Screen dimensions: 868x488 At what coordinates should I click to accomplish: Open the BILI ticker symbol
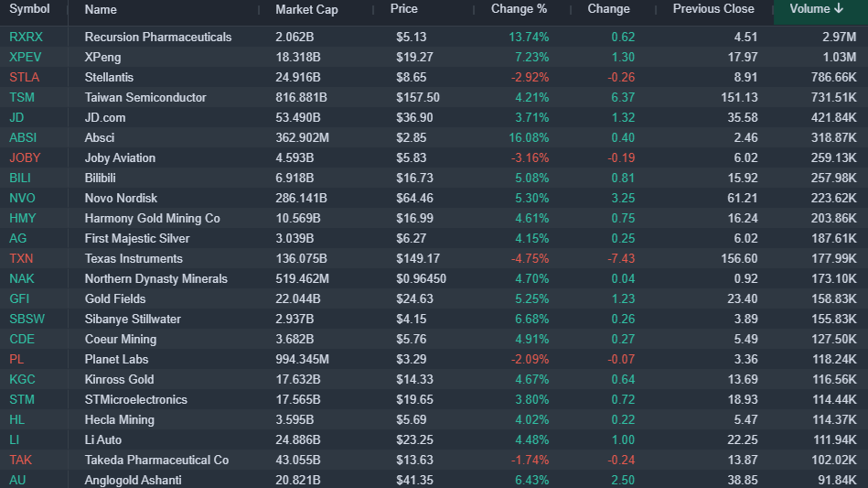(20, 178)
